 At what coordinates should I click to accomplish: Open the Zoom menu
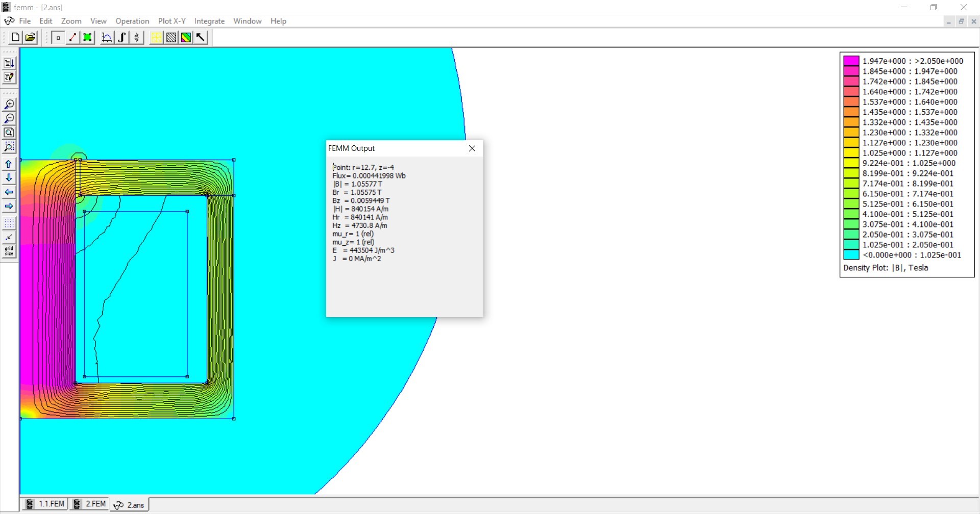coord(71,21)
